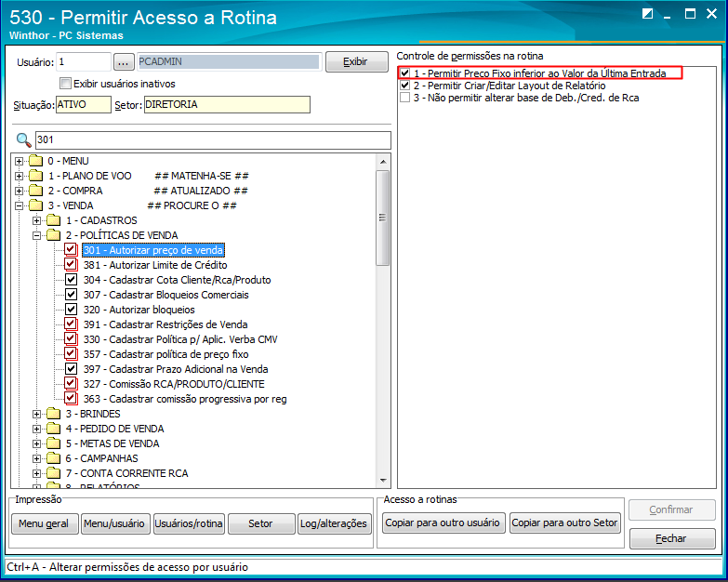This screenshot has height=582, width=728.
Task: Toggle routine 330 Verba CMV checkbox
Action: click(x=71, y=338)
